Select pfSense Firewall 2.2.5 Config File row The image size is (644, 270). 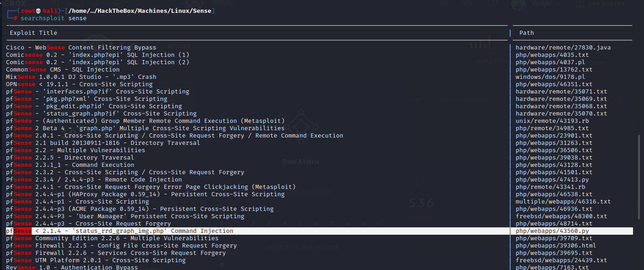121,246
